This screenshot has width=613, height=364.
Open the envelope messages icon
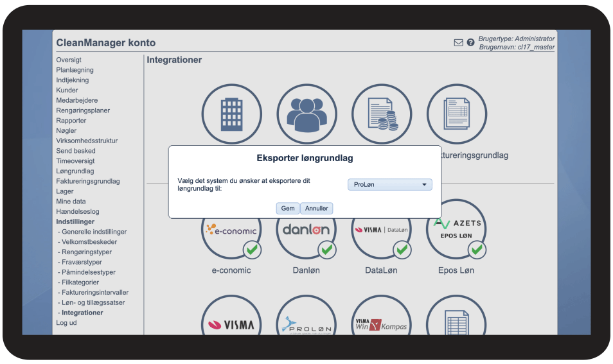tap(458, 42)
